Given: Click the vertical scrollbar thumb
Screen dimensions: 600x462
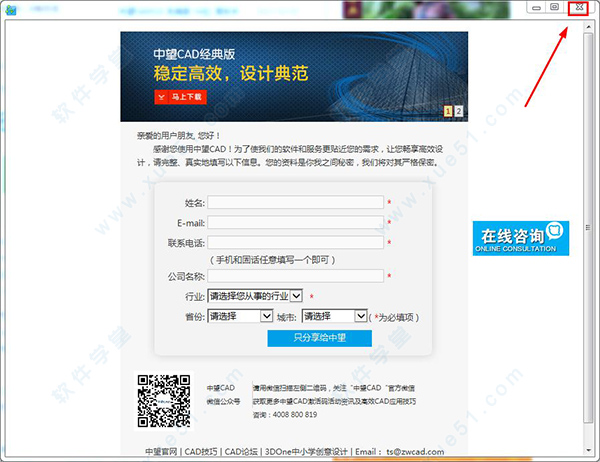Looking at the screenshot, I should 588,228.
